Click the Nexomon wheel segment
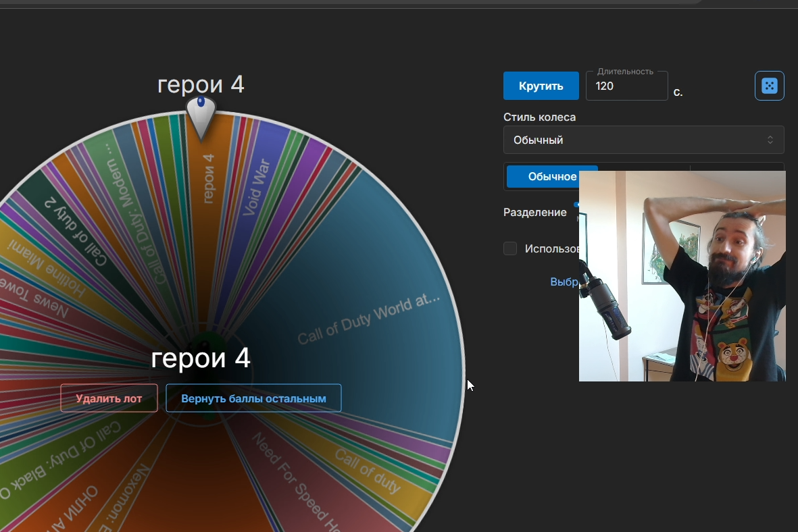 (126, 497)
